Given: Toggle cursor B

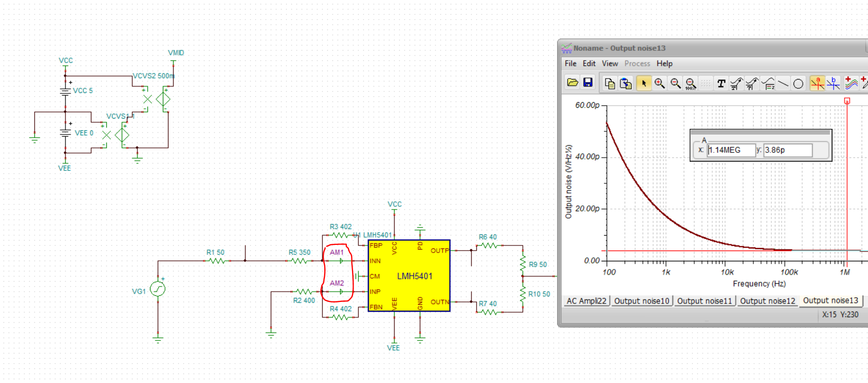Looking at the screenshot, I should point(833,83).
